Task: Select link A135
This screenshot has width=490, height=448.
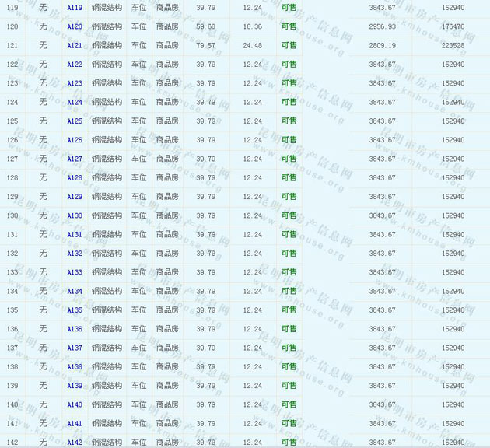Action: pos(75,310)
